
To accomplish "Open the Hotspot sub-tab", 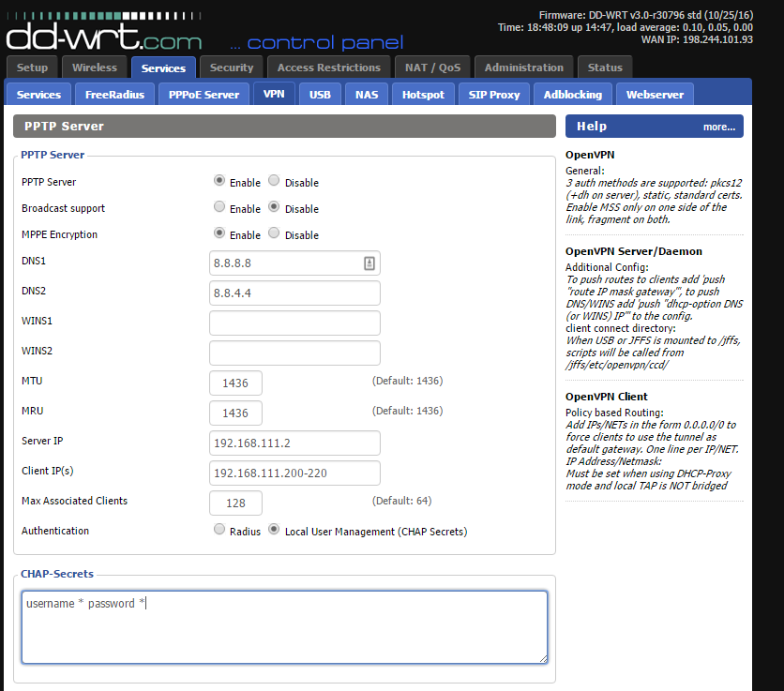I will click(x=423, y=95).
